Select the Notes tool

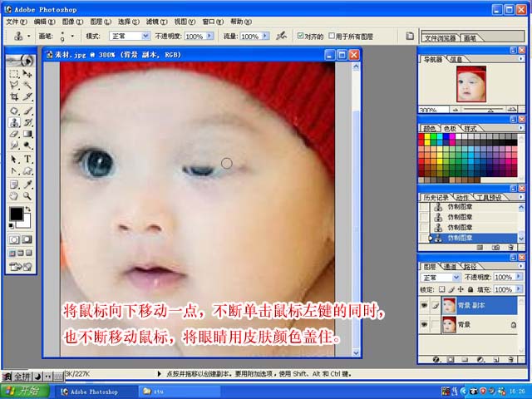click(14, 185)
